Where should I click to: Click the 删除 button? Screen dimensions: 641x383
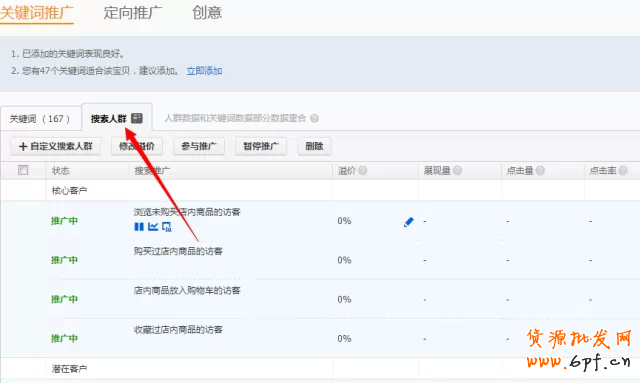pyautogui.click(x=314, y=146)
